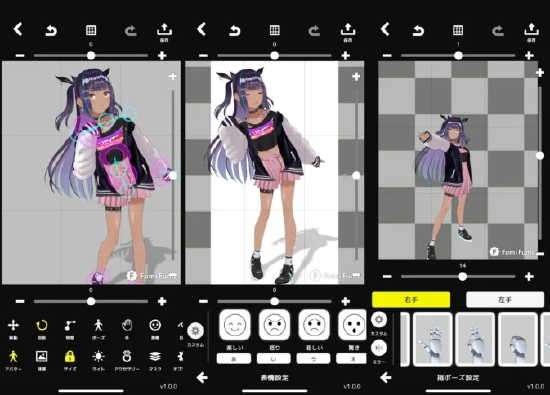
Task: Decrease the expression slider with minus
Action: [x=203, y=301]
